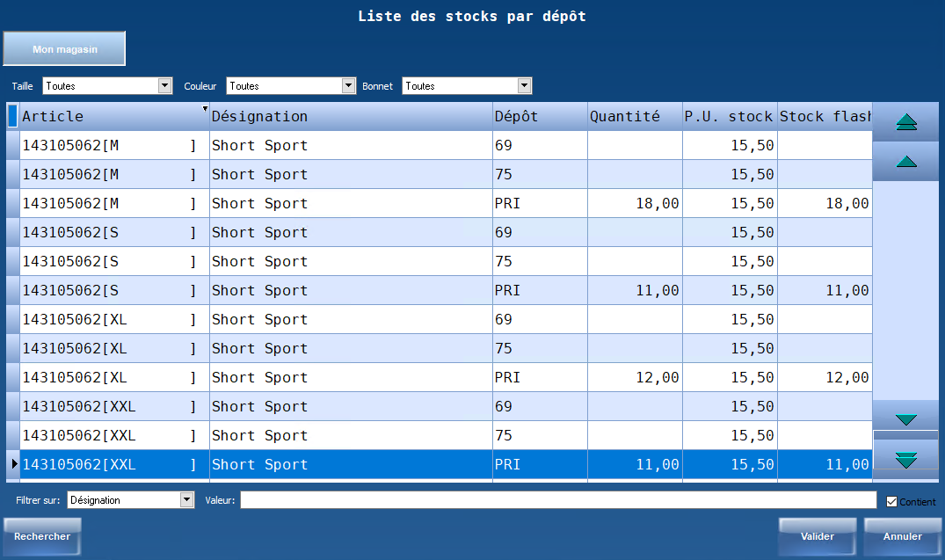Click the row selector corner of the grid
945x560 pixels.
click(12, 116)
